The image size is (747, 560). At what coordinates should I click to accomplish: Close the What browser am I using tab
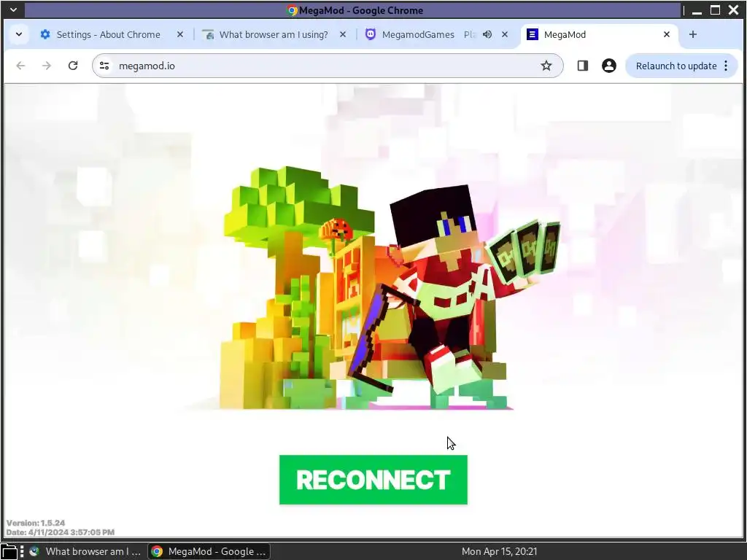coord(343,34)
